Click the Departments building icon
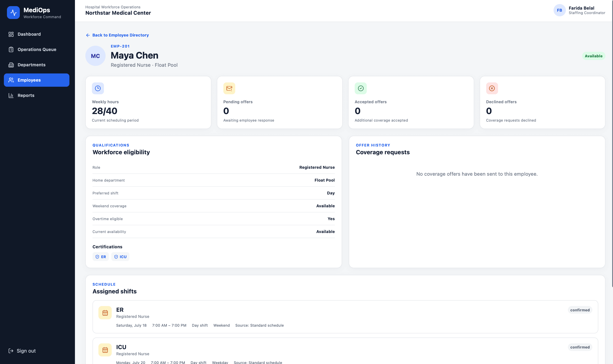 (11, 65)
